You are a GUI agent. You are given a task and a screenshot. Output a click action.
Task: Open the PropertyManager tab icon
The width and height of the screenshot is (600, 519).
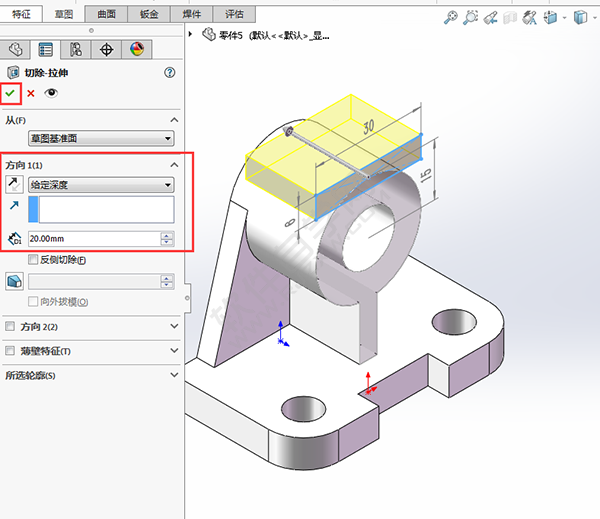click(x=45, y=50)
